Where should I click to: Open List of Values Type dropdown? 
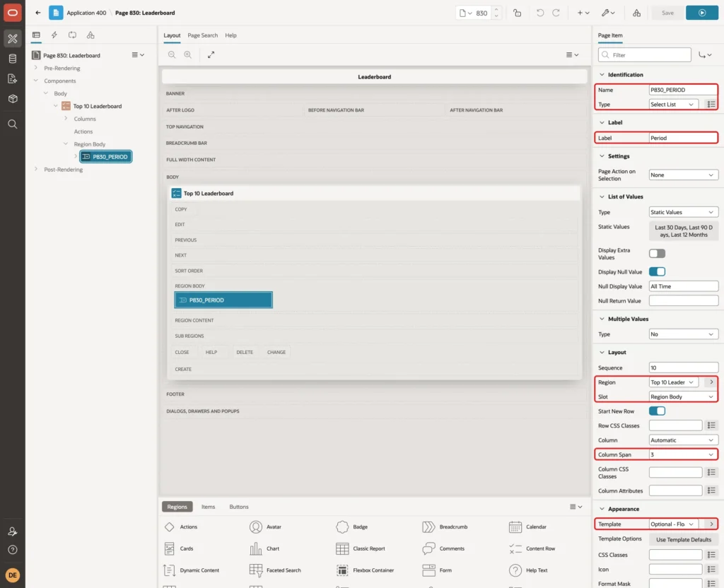684,212
